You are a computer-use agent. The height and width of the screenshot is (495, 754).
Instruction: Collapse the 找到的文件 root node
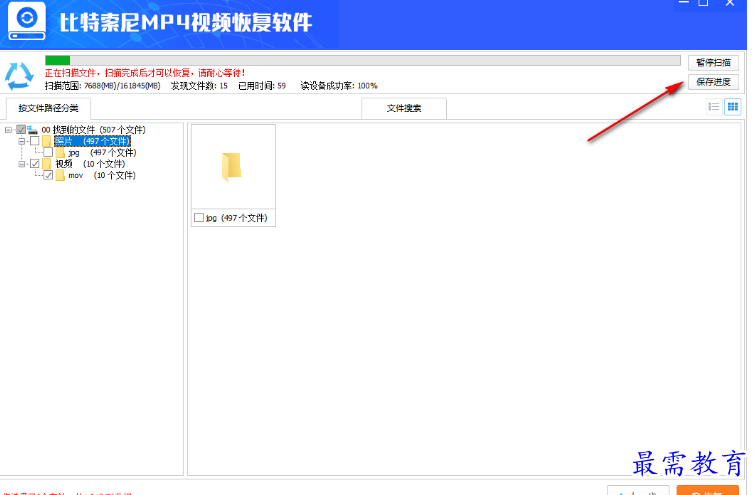coord(8,130)
